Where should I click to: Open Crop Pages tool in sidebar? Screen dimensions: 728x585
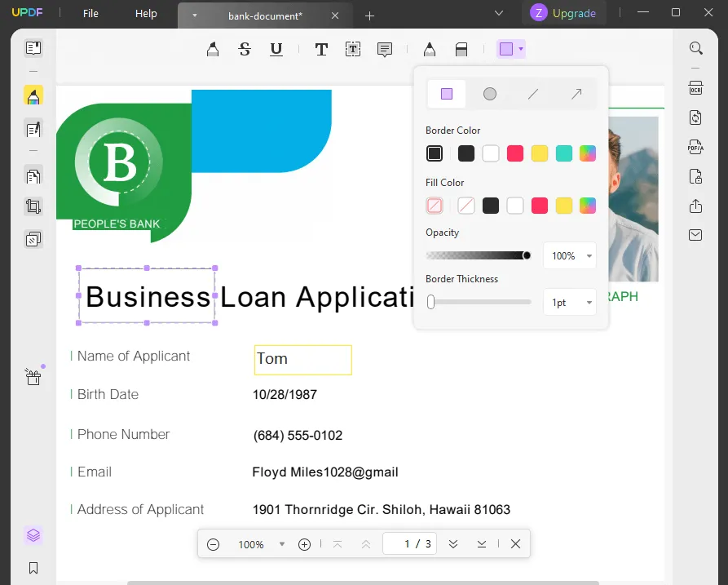pyautogui.click(x=33, y=206)
